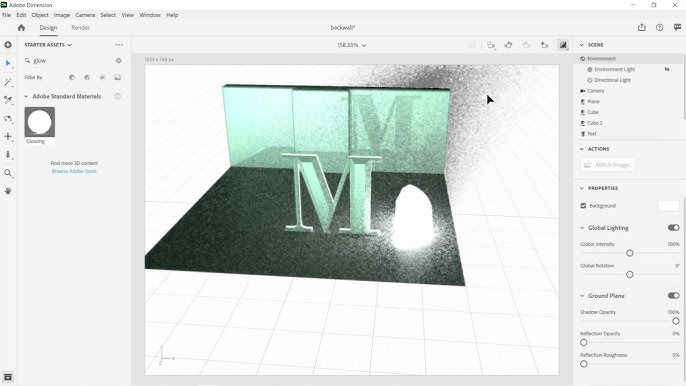This screenshot has height=386, width=686.
Task: Clear the glow search field
Action: tap(119, 60)
